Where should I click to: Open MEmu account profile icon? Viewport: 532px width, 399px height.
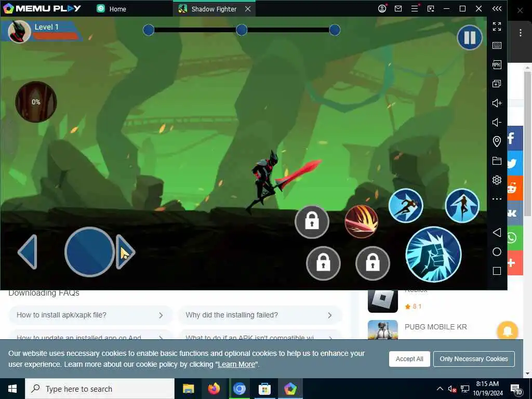pyautogui.click(x=382, y=8)
